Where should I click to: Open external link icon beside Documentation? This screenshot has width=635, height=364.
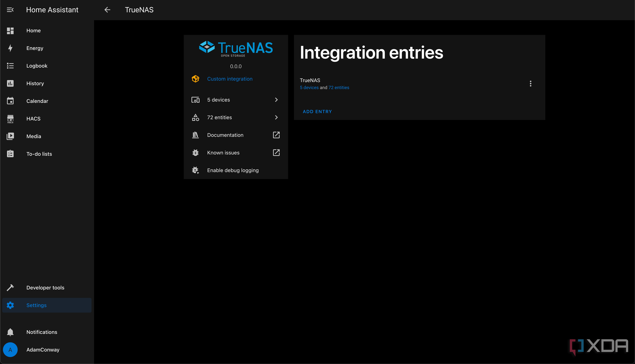[276, 135]
